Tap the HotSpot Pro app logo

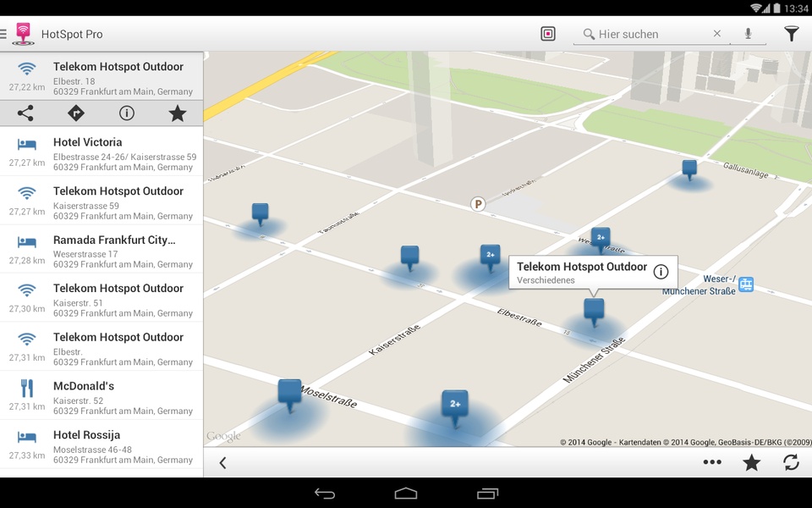[24, 34]
